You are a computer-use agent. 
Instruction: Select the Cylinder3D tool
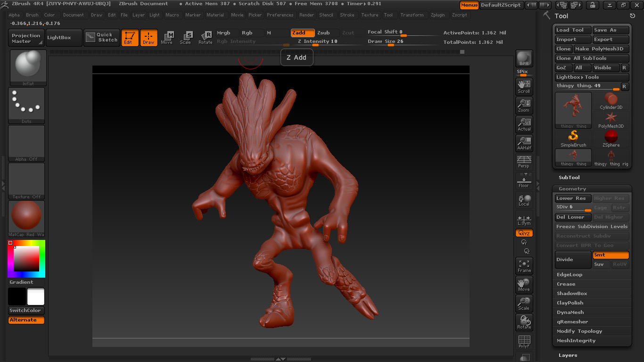tap(611, 101)
